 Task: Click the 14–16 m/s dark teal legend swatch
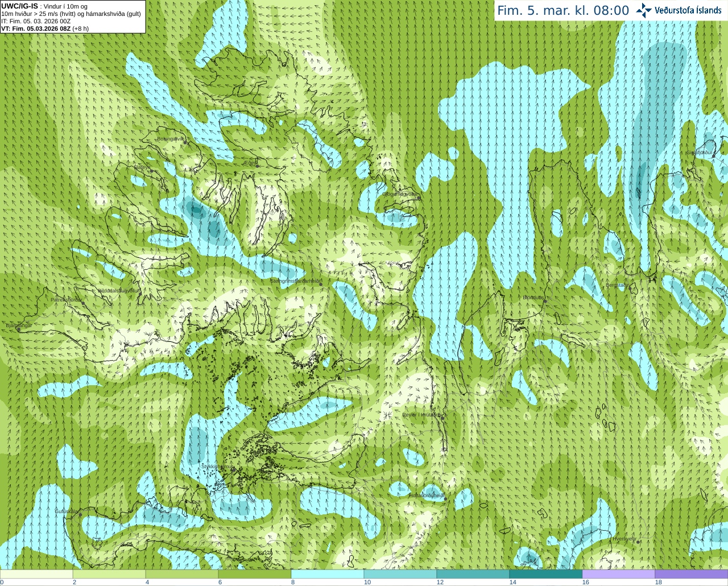point(546,574)
